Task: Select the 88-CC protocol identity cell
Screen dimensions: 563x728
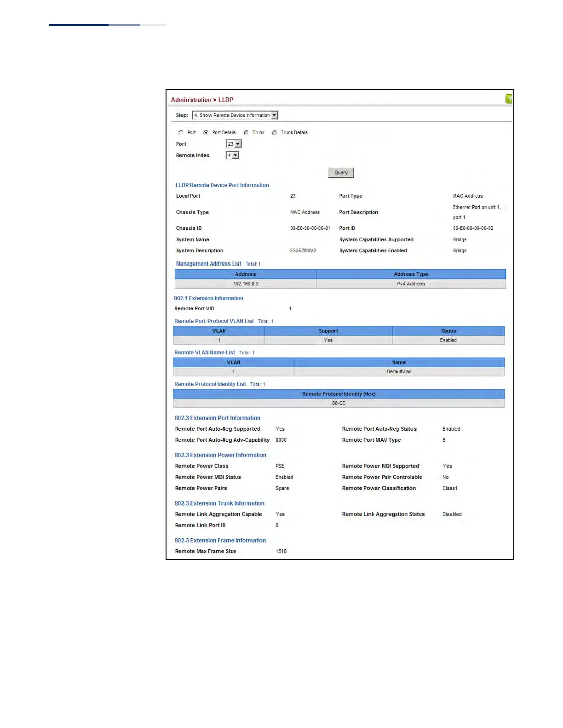Action: click(339, 404)
